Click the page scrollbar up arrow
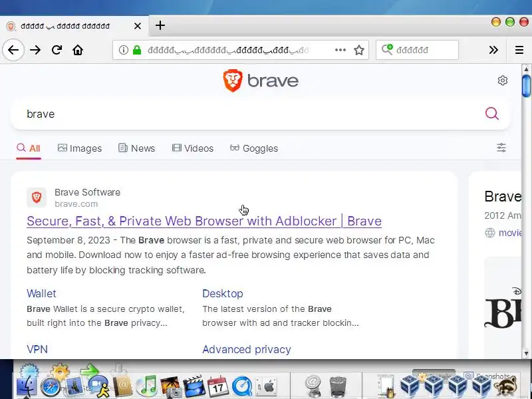 (526, 69)
